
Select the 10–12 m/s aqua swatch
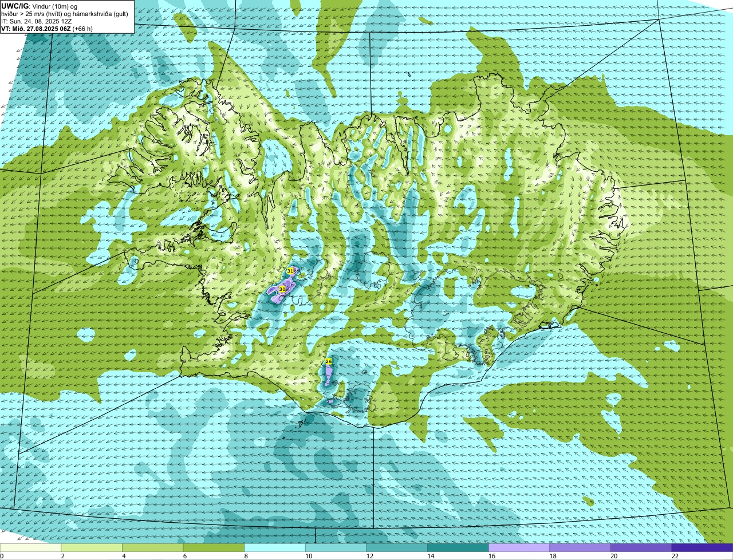pyautogui.click(x=336, y=547)
